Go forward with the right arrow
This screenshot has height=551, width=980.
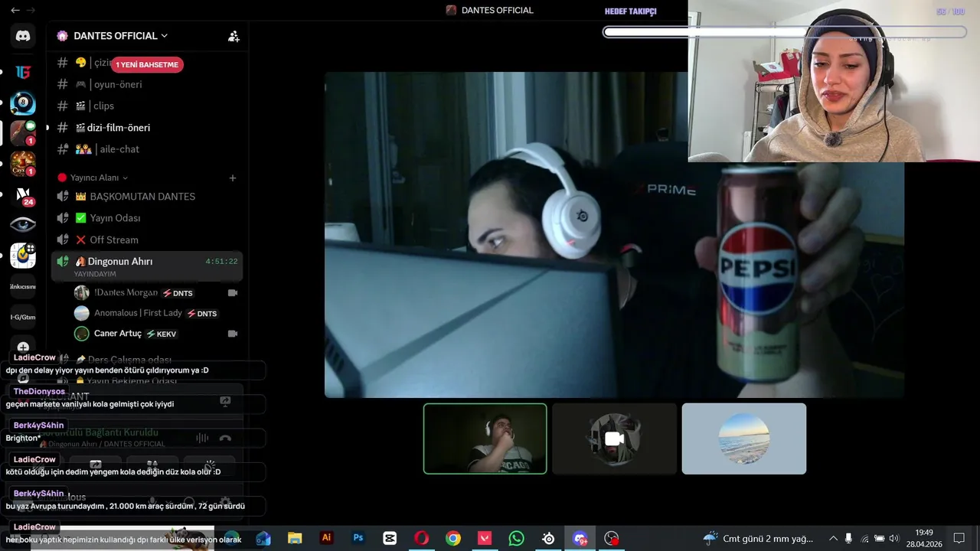(x=31, y=10)
